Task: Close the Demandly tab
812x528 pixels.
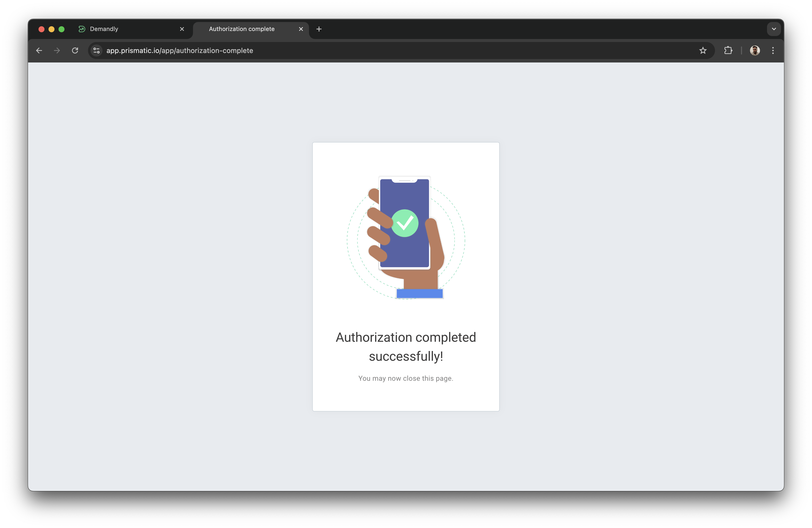Action: tap(182, 29)
